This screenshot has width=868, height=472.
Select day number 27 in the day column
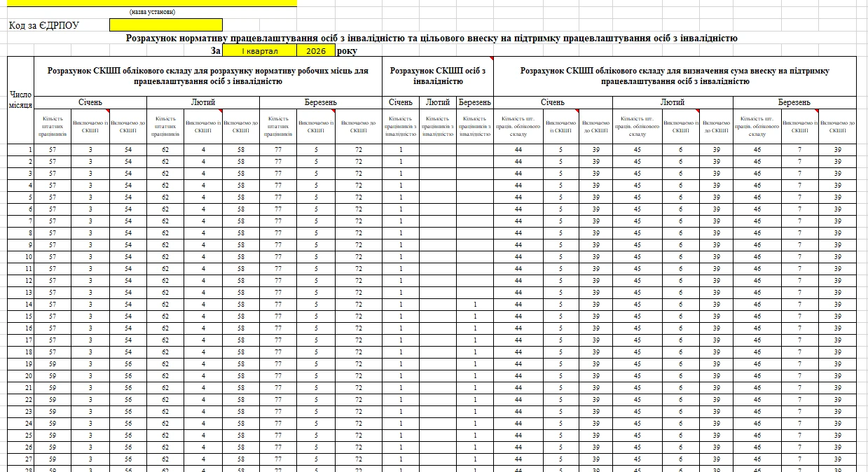coord(20,459)
